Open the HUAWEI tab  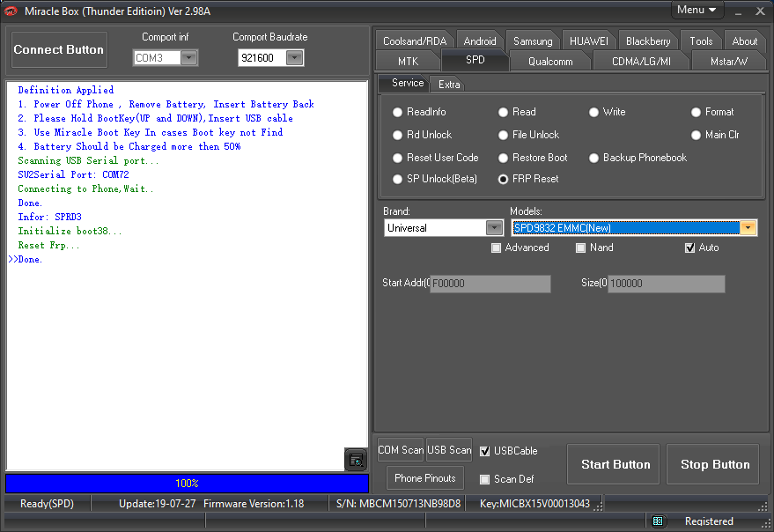(x=589, y=41)
